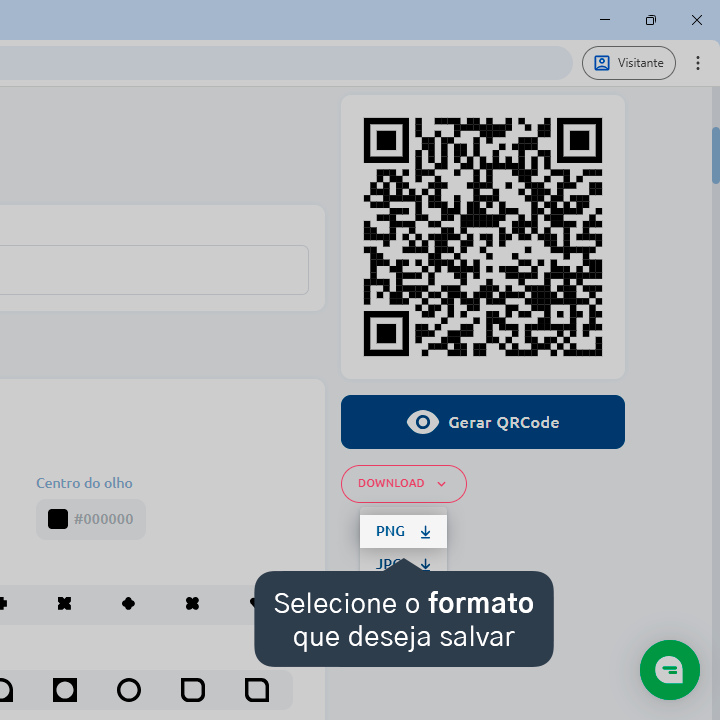Image resolution: width=720 pixels, height=720 pixels.
Task: Open the Chrome three-dot menu
Action: [698, 63]
